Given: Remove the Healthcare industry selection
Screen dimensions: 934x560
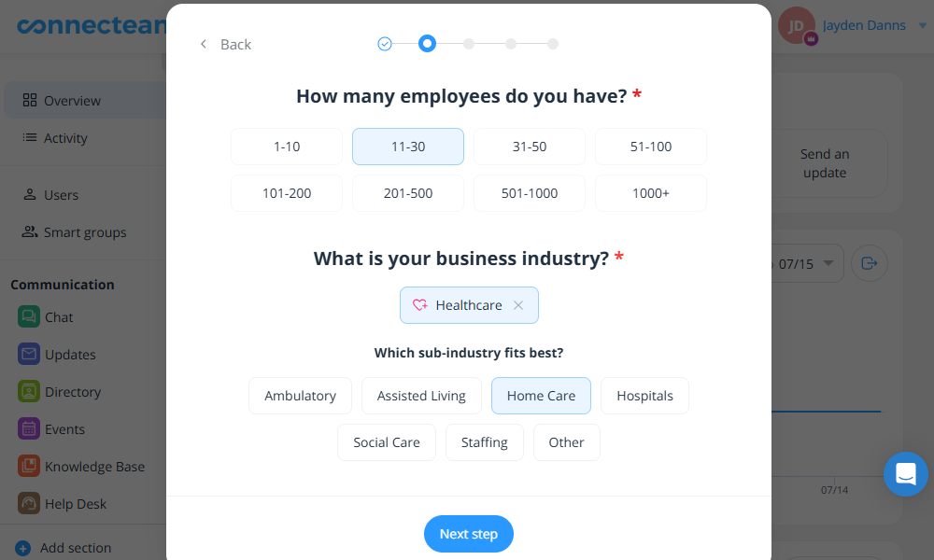Looking at the screenshot, I should pos(518,305).
